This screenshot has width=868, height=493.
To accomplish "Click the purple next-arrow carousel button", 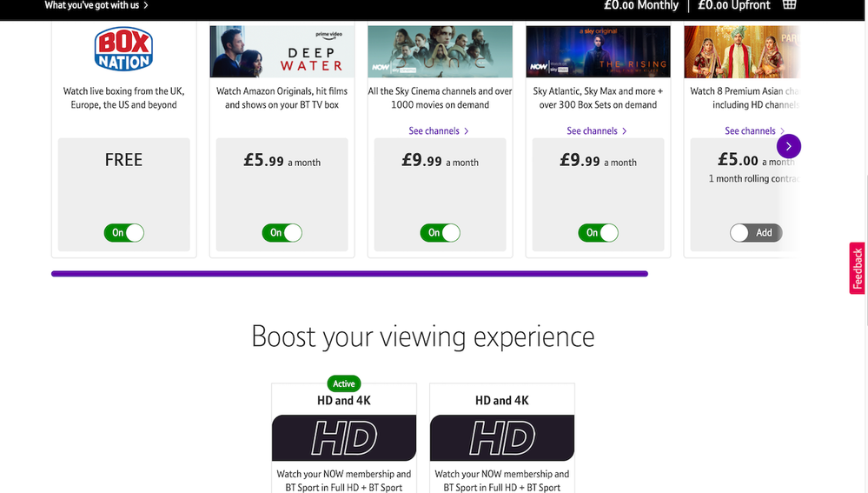I will click(788, 146).
